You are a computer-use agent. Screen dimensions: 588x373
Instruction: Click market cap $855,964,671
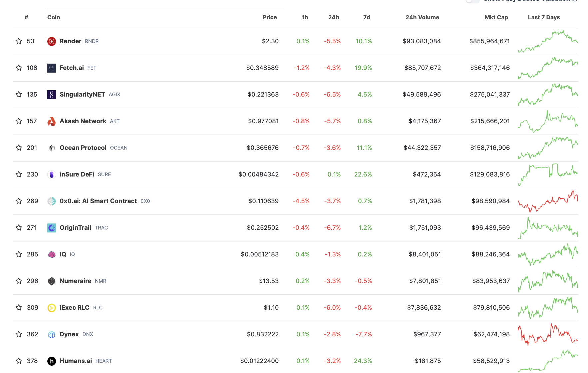tap(489, 41)
